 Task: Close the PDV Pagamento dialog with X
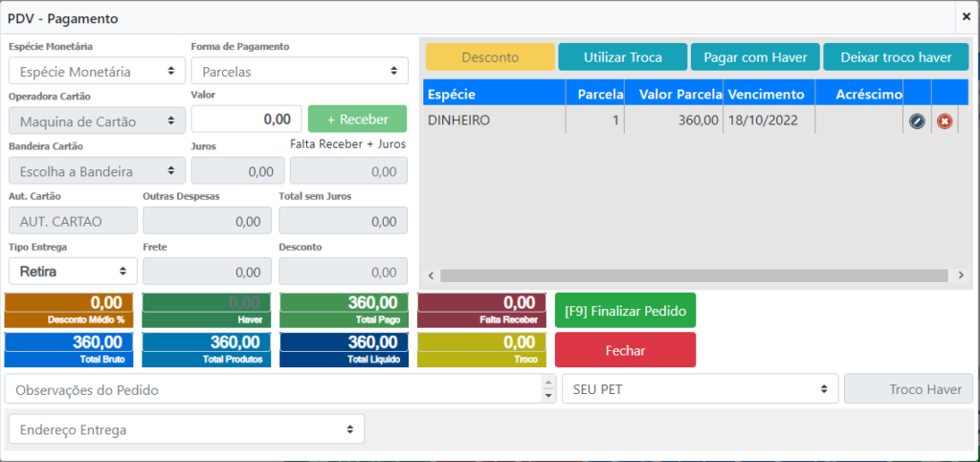966,16
